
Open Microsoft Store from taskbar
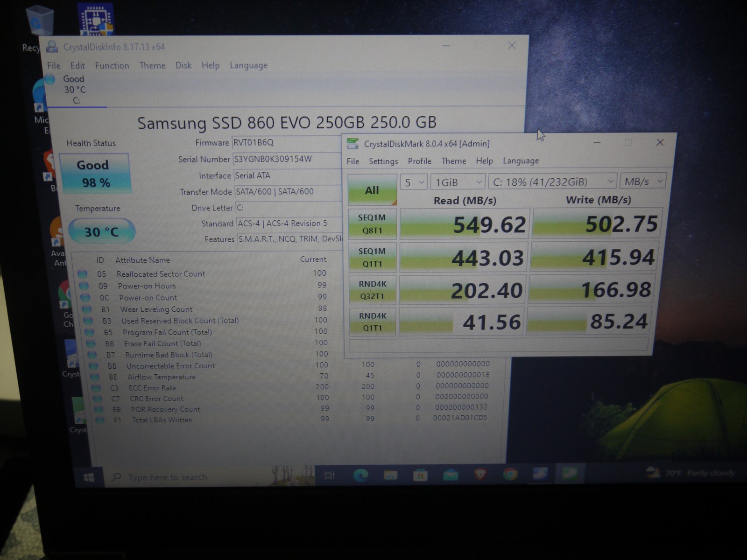coord(420,476)
